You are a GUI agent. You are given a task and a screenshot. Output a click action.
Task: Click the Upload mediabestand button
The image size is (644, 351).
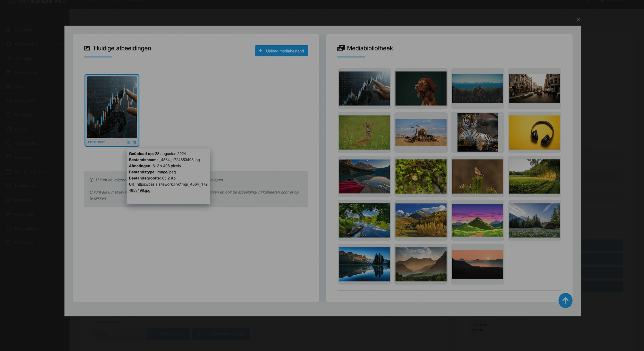(281, 51)
